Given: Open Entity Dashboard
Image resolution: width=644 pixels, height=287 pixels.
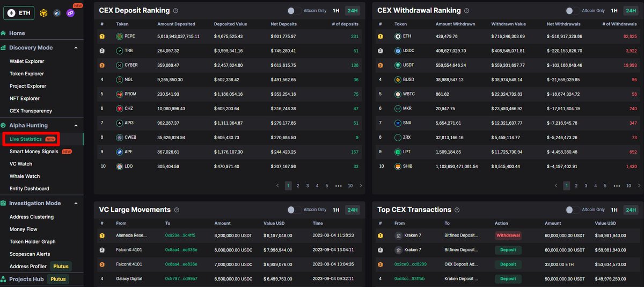Looking at the screenshot, I should [30, 189].
